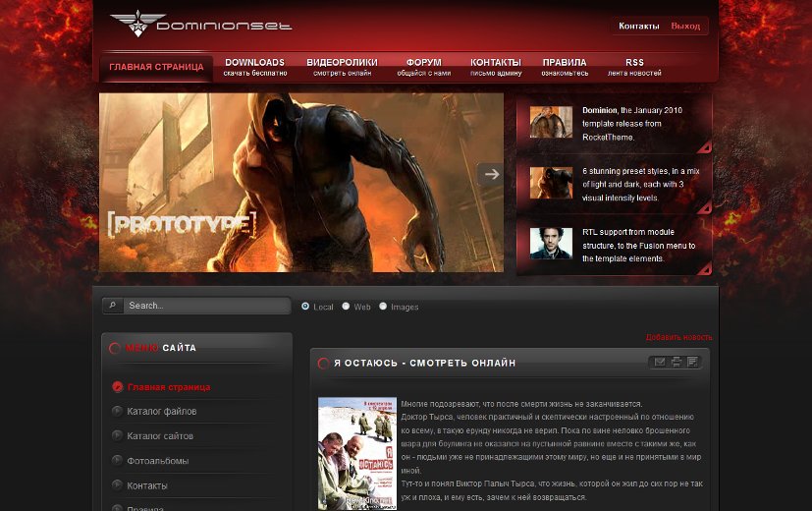Open the Видеоролики menu item
Screen dimensions: 812x511
(x=342, y=67)
